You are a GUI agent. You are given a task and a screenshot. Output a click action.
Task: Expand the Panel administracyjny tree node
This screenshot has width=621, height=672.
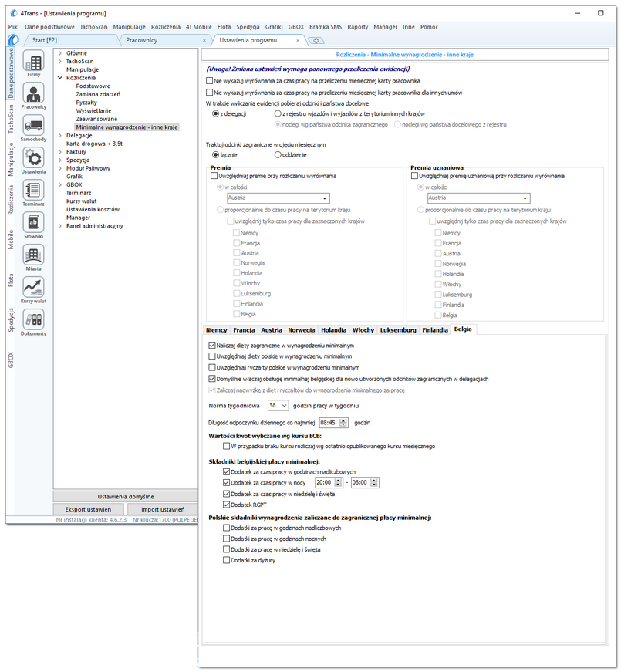[60, 226]
